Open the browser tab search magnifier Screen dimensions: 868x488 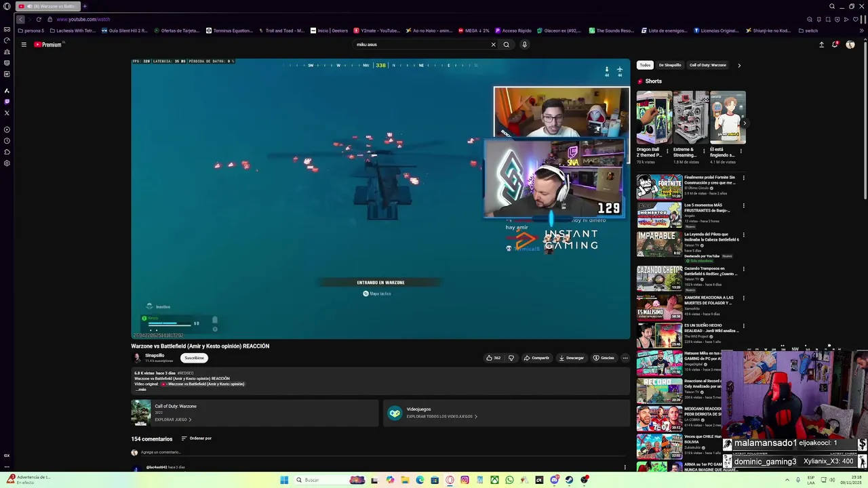[832, 6]
